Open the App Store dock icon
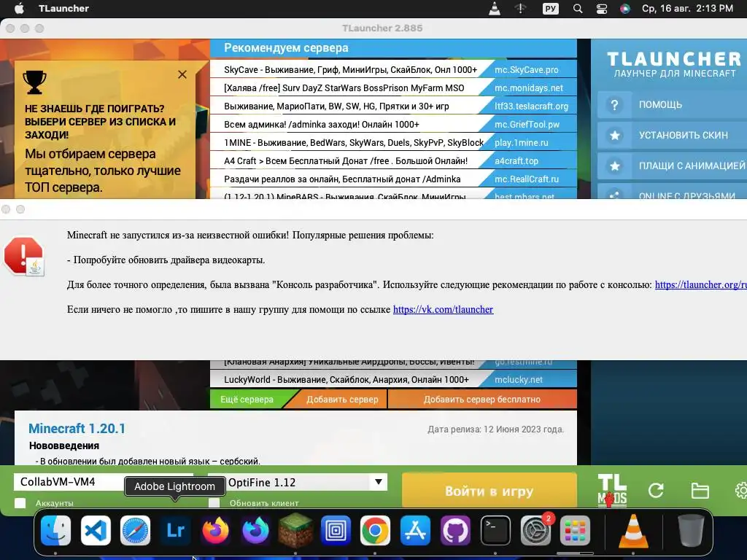747x560 pixels. click(x=415, y=531)
